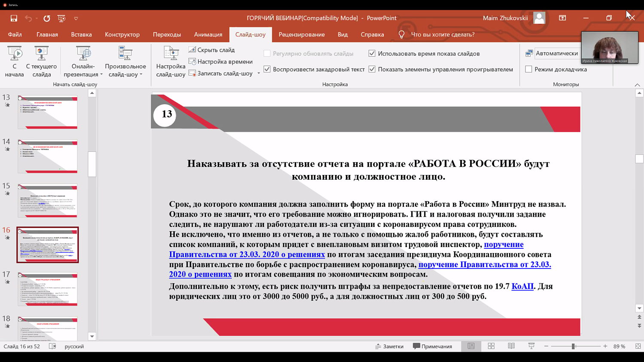This screenshot has width=644, height=362.
Task: Collapse the ribbon with the chevron arrow
Action: pyautogui.click(x=637, y=85)
